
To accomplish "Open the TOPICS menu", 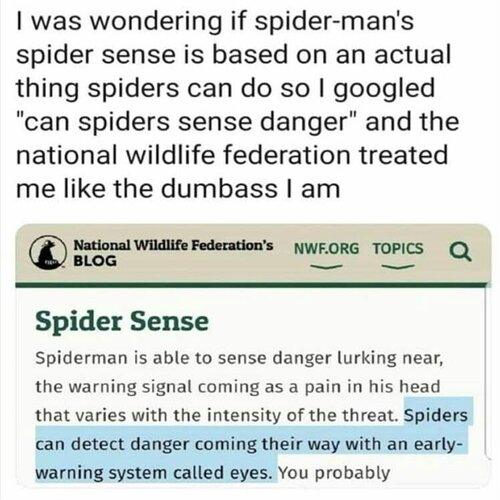I will click(x=398, y=249).
